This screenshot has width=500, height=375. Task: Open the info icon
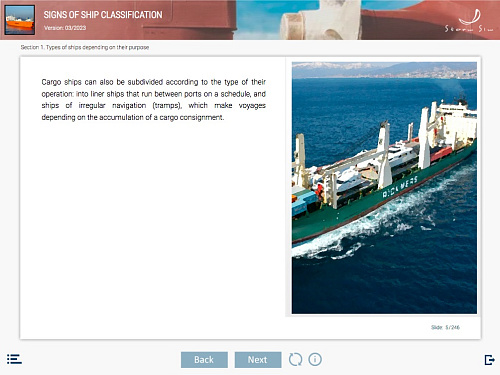tap(315, 359)
